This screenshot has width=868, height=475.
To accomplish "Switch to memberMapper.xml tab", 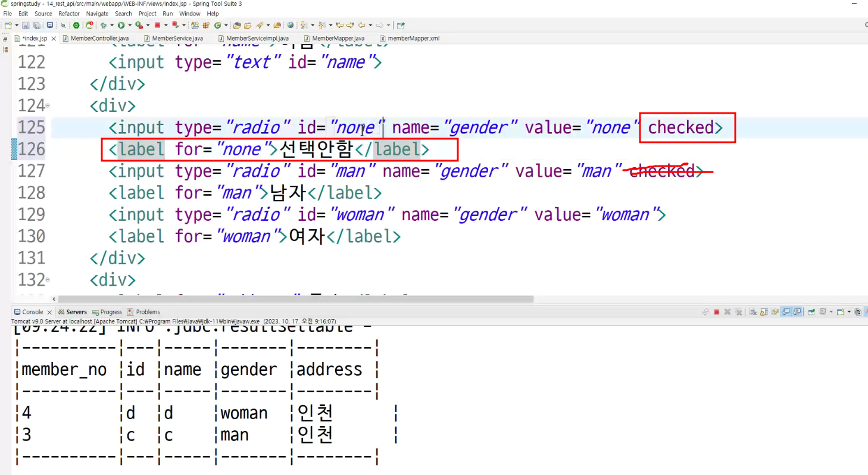I will [x=409, y=38].
